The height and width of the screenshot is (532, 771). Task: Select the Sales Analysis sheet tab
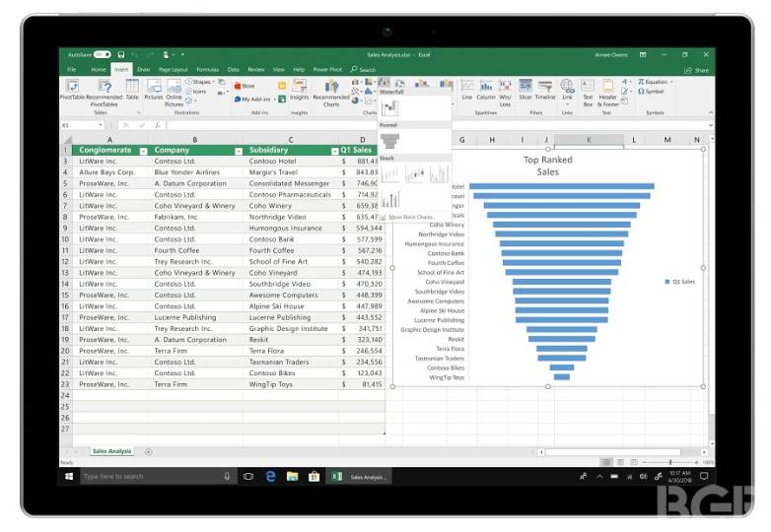click(x=112, y=451)
